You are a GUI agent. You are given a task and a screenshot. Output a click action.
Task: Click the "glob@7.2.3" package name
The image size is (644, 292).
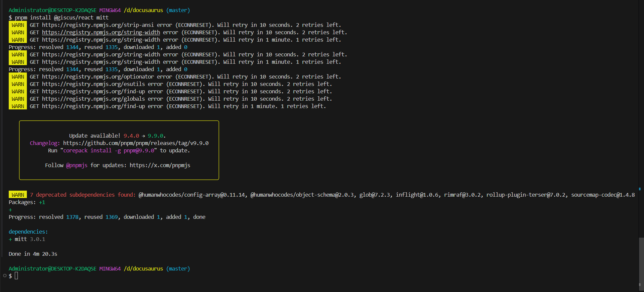tap(375, 195)
